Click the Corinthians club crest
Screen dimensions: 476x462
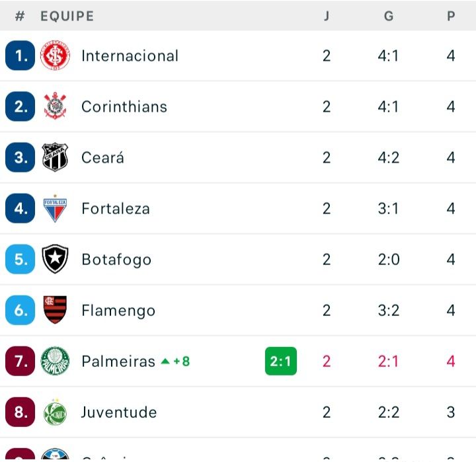(x=55, y=106)
